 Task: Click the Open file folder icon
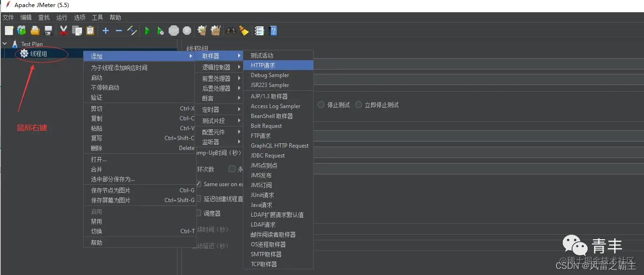pyautogui.click(x=35, y=31)
